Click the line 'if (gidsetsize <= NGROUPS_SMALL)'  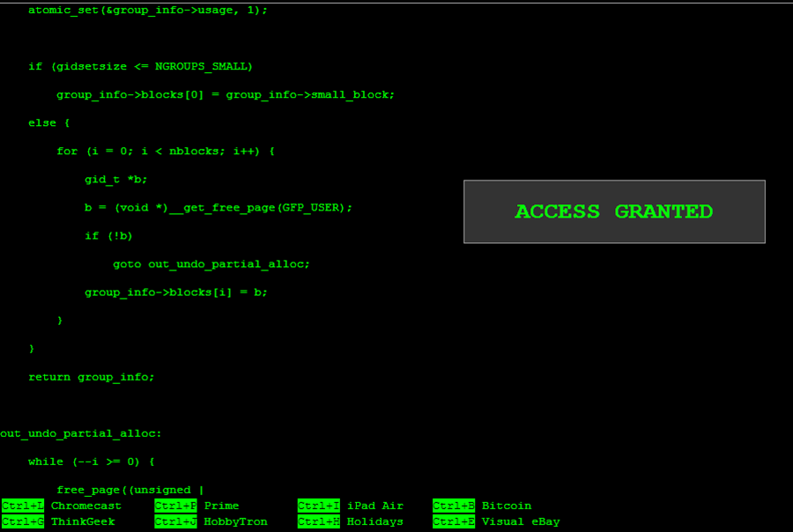[141, 66]
